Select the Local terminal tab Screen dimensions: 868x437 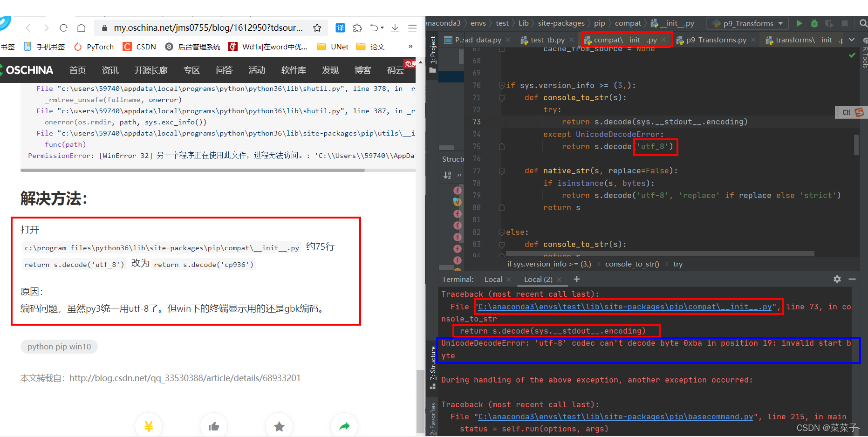(x=493, y=279)
